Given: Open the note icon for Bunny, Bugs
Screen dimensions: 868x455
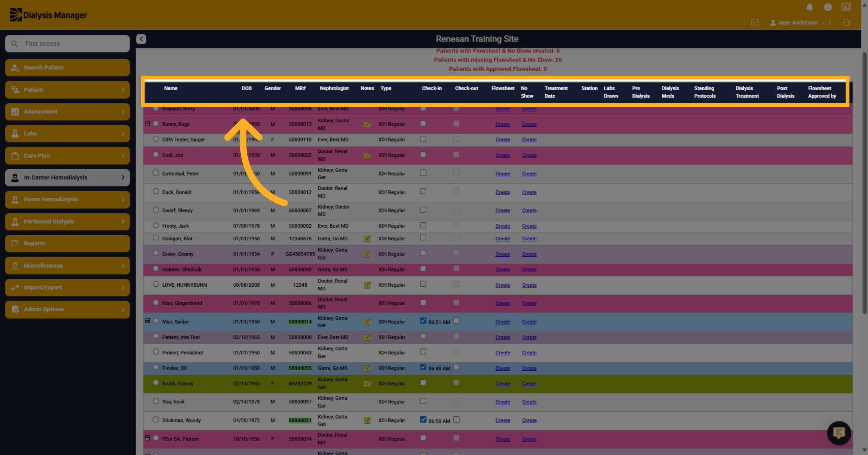Looking at the screenshot, I should 367,125.
